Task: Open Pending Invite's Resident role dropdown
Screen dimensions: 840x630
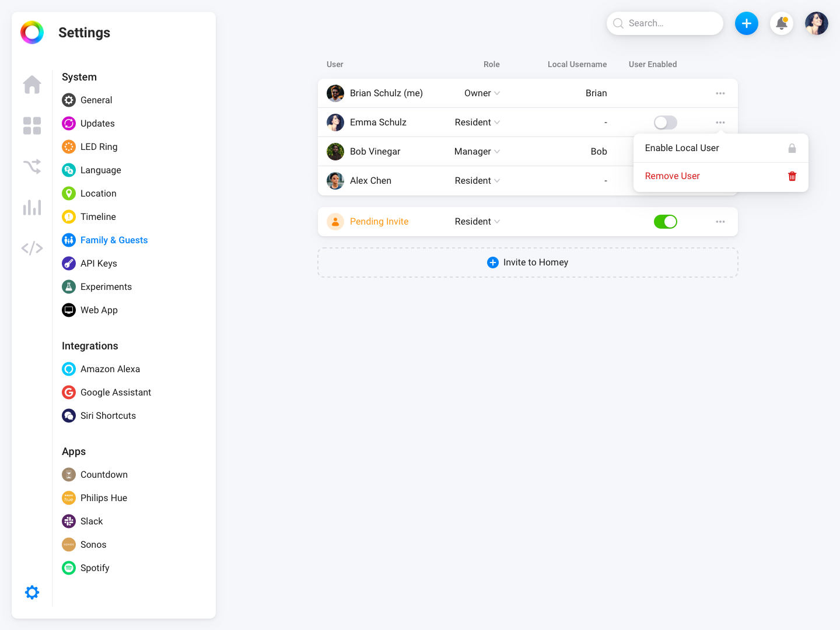Action: 477,222
